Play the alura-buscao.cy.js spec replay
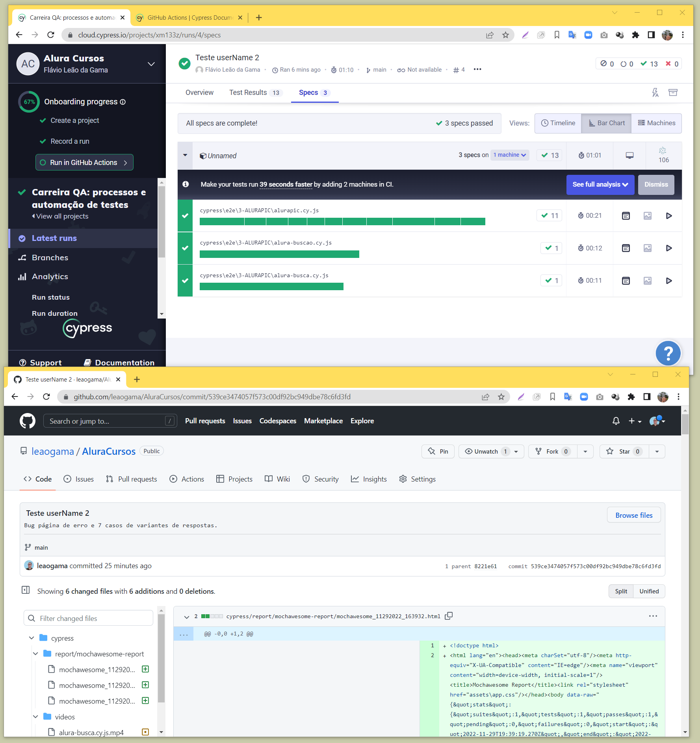The width and height of the screenshot is (700, 743). point(668,248)
